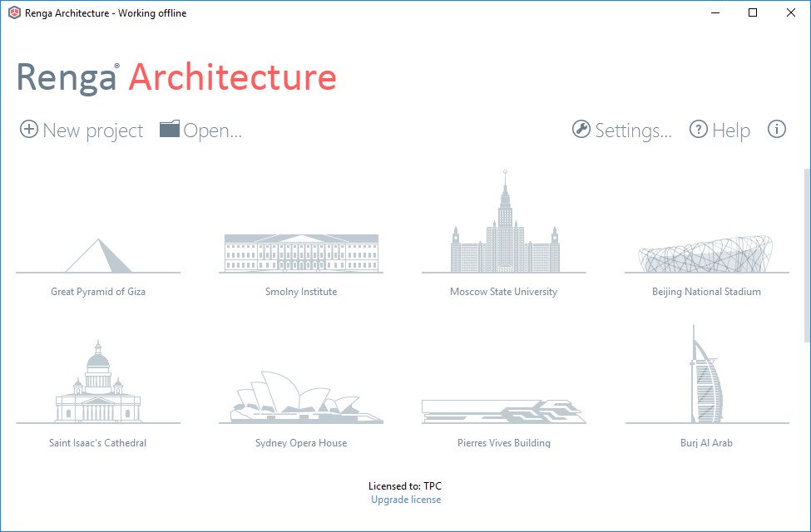Open the Moscow State University thumbnail

pos(504,221)
